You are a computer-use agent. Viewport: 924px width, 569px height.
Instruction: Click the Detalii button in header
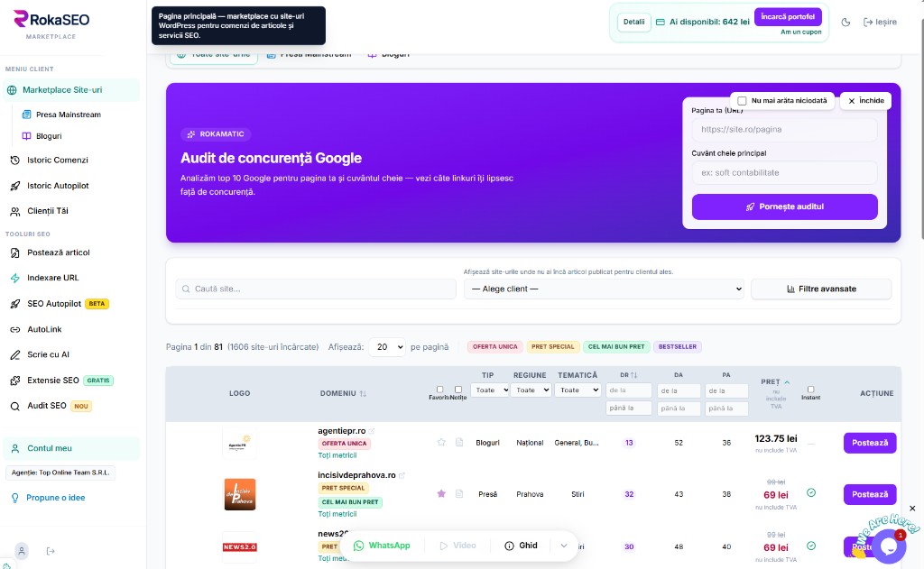point(633,22)
